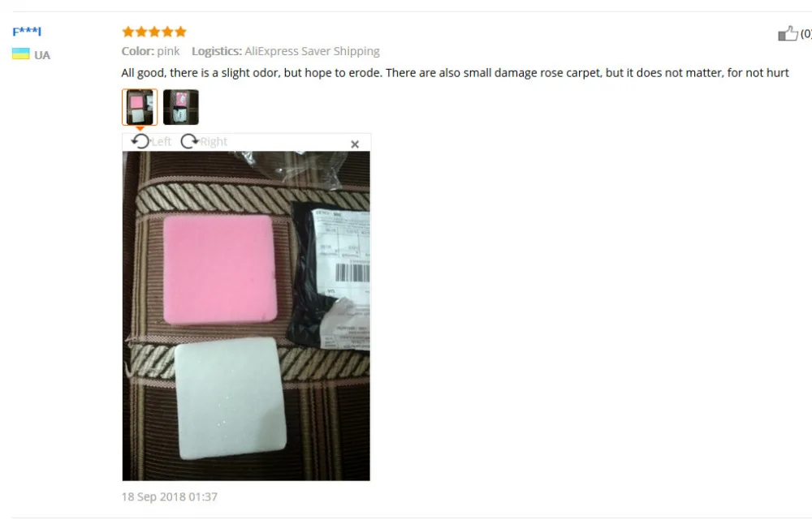Click the rotate left arrow icon

pos(140,141)
